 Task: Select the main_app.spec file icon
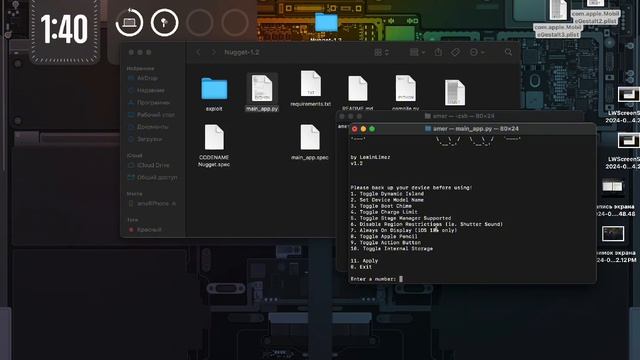point(310,138)
